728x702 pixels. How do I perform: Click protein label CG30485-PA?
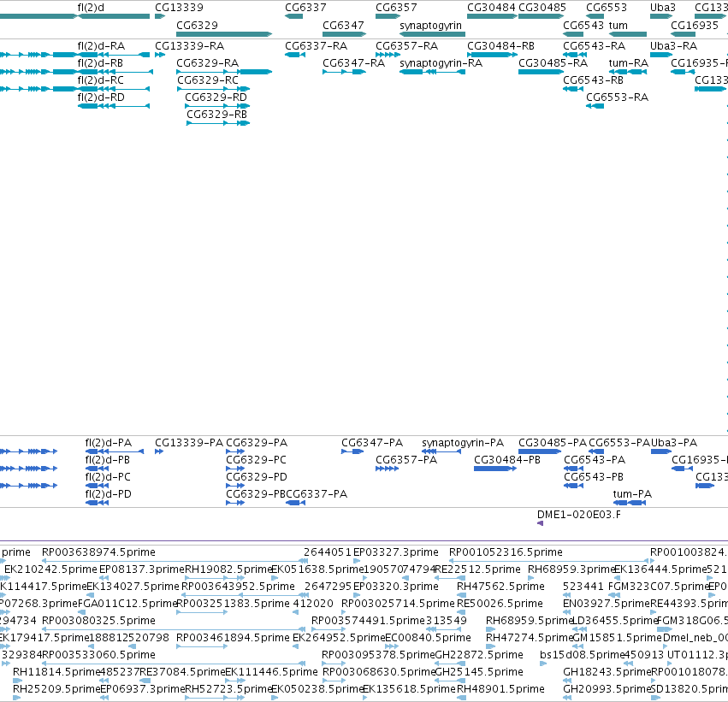tap(553, 443)
